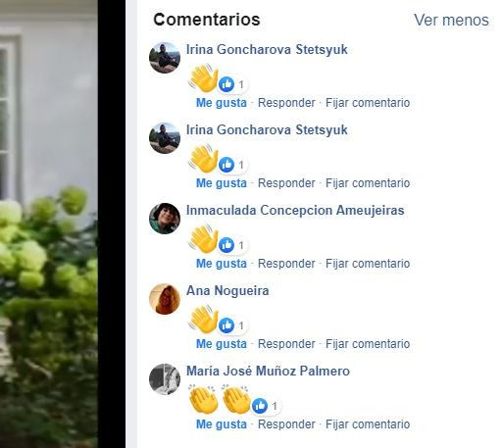This screenshot has height=448, width=503.
Task: Click the like reaction icon on Ana Nogueira's comment
Action: coord(226,325)
